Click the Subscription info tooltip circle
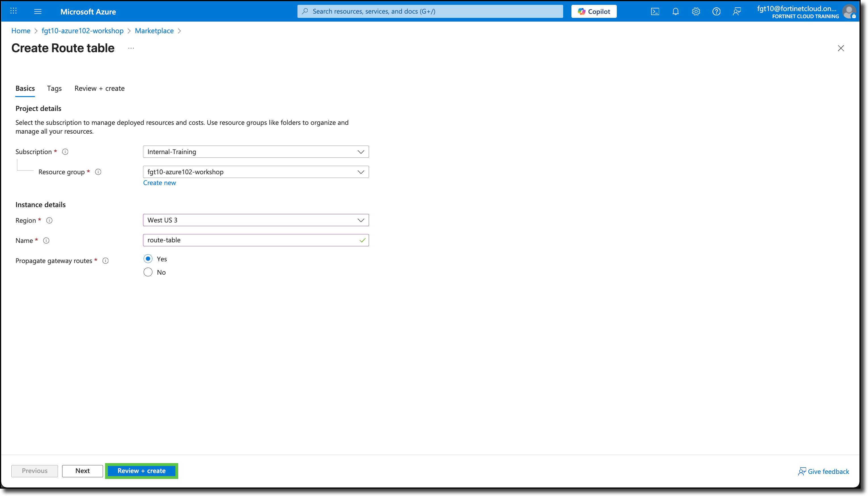Viewport: 868px width, 496px height. click(65, 152)
